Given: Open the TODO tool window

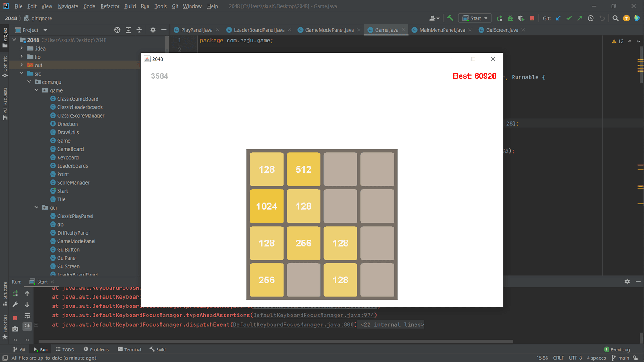Looking at the screenshot, I should 65,349.
